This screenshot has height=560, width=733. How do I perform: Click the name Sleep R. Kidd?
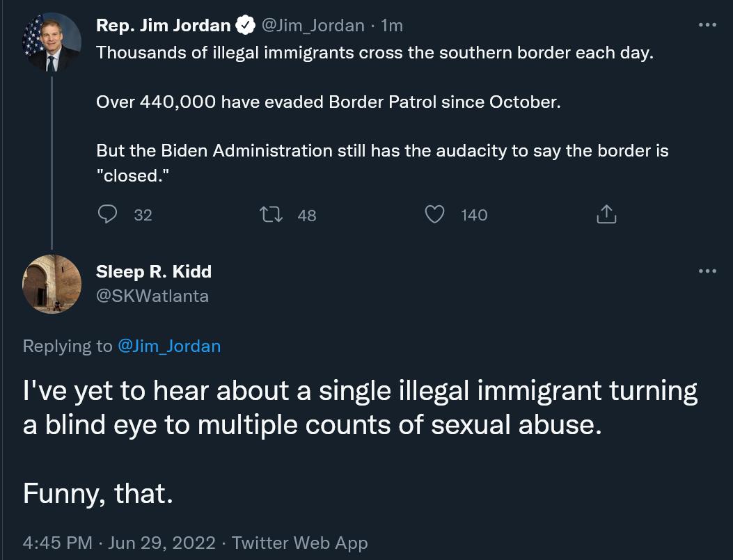(x=152, y=271)
